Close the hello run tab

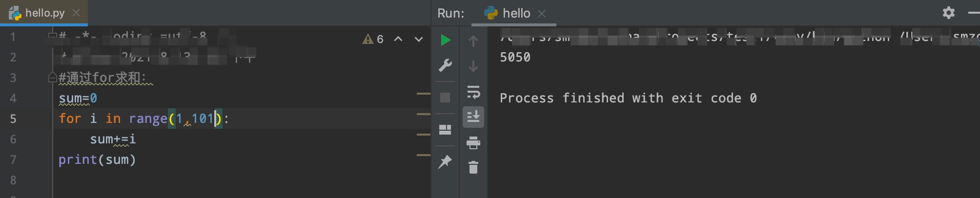pyautogui.click(x=541, y=14)
